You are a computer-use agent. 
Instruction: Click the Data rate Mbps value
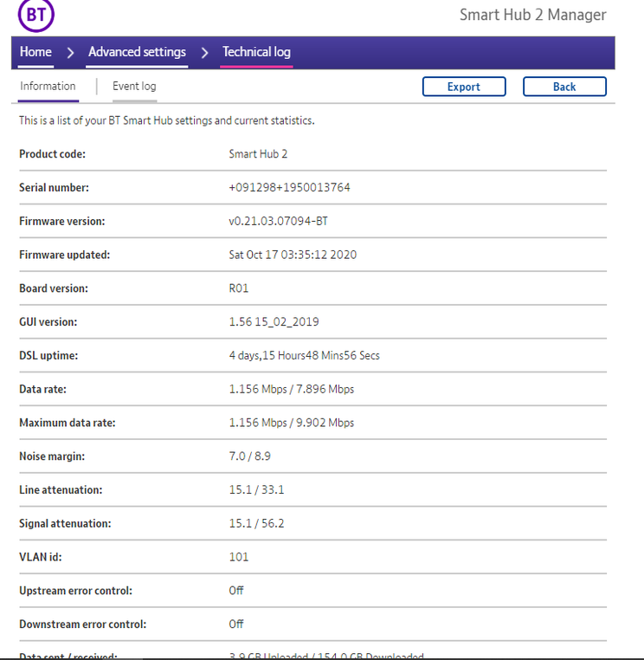[291, 390]
